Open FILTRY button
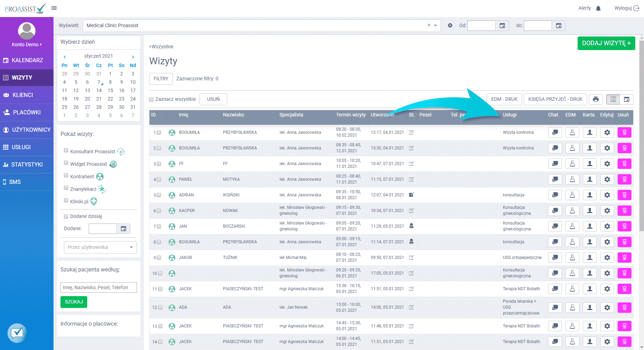 pyautogui.click(x=161, y=79)
